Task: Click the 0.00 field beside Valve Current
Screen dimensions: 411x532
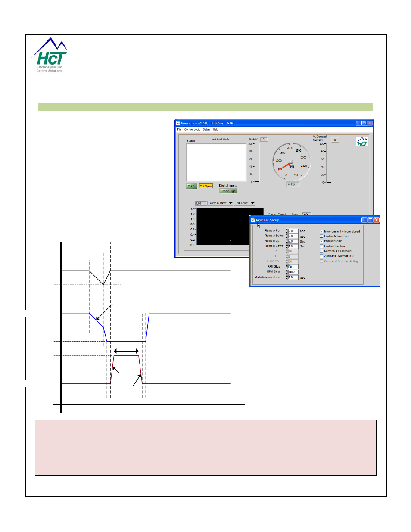Action: click(x=201, y=203)
